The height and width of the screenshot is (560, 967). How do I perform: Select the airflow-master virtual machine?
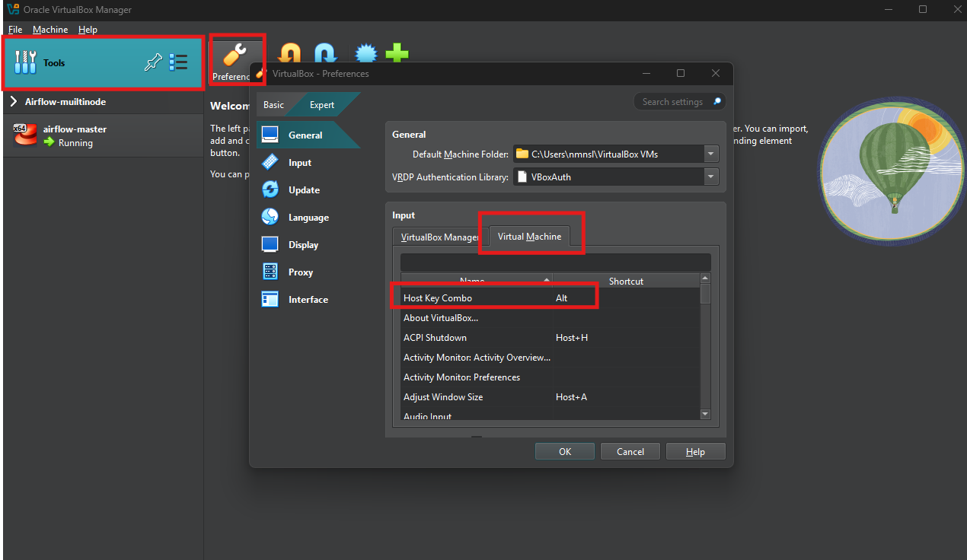tap(104, 135)
